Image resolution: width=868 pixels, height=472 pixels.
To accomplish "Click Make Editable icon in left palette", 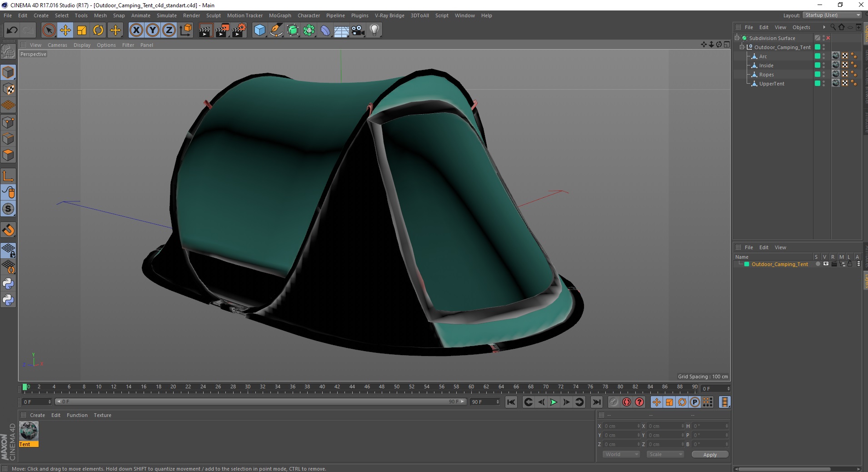I will click(8, 52).
